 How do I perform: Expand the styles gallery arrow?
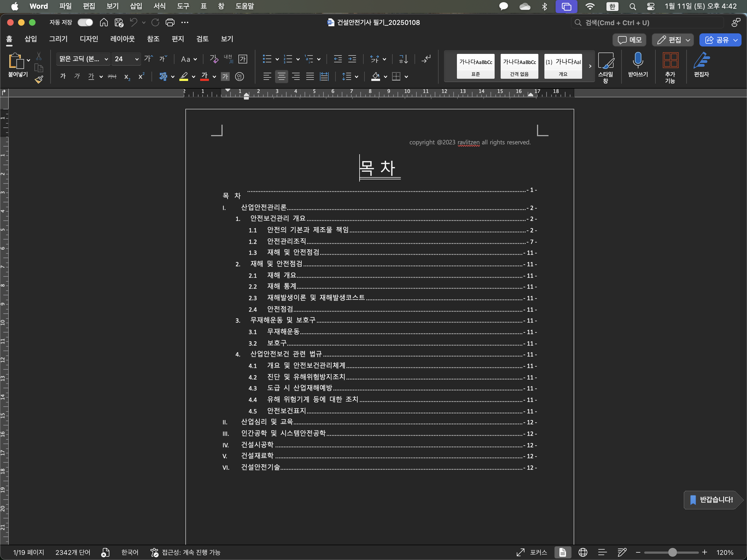tap(590, 66)
